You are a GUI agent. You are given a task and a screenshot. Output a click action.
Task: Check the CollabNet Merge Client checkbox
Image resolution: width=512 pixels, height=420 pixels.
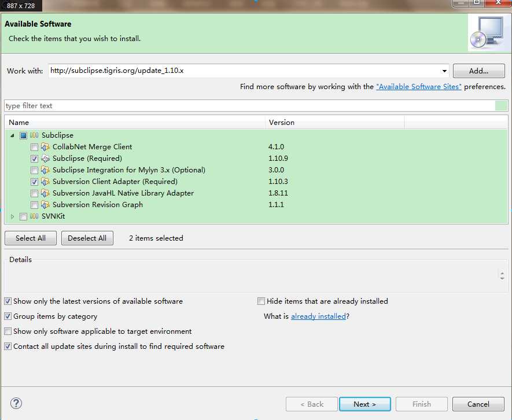34,147
